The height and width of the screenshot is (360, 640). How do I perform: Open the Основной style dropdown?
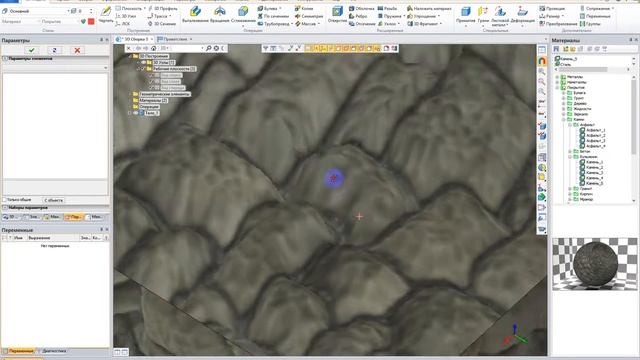(68, 11)
